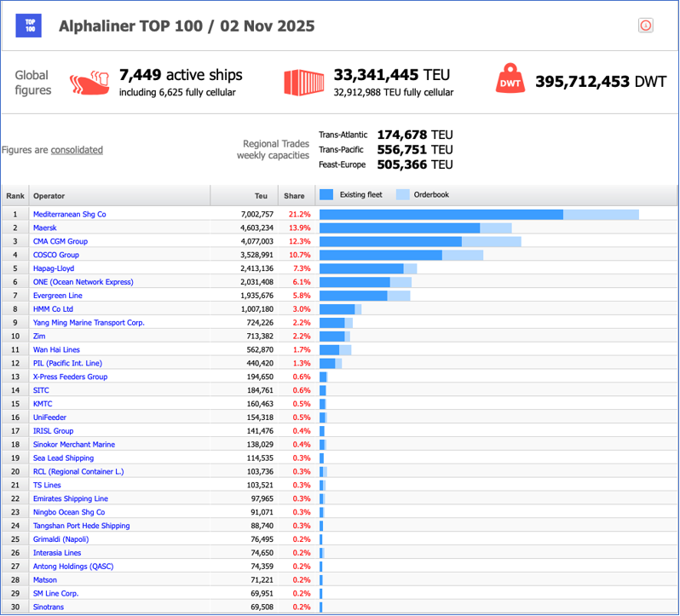Screen dimensions: 680x616
Task: Select the CMA CGM Group link
Action: tap(60, 241)
